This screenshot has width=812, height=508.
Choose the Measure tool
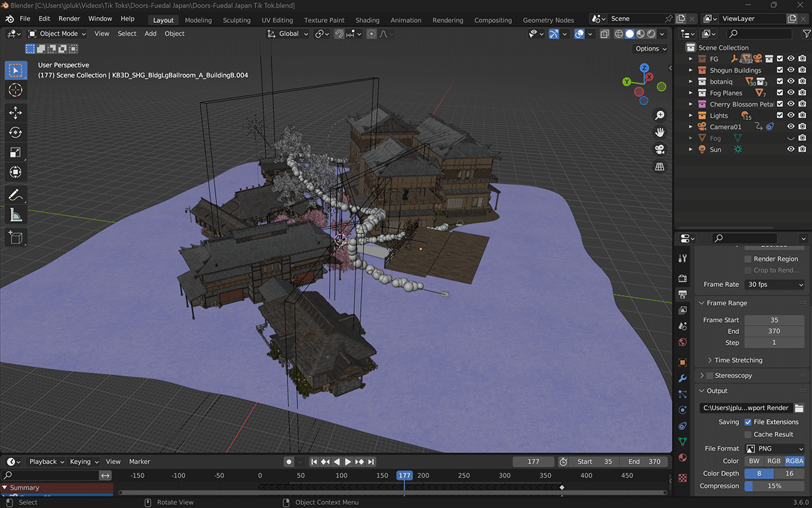tap(16, 215)
